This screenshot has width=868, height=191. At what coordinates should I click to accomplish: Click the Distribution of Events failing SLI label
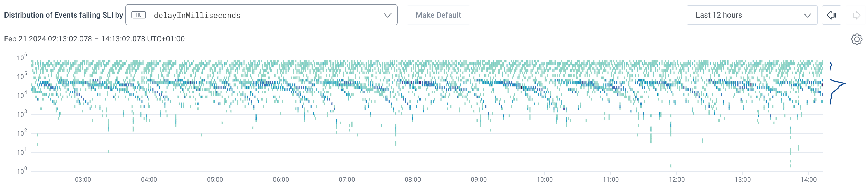[x=63, y=15]
